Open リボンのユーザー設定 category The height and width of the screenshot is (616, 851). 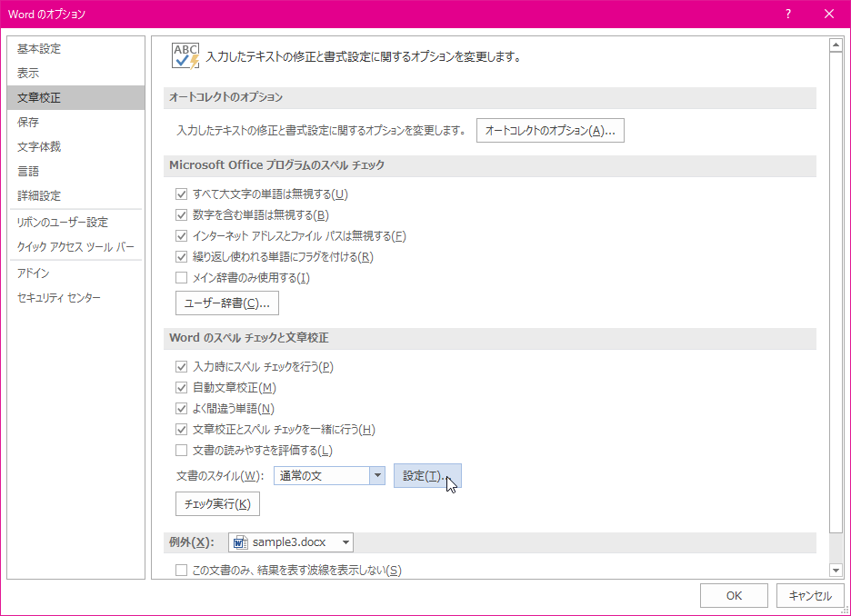(x=76, y=223)
